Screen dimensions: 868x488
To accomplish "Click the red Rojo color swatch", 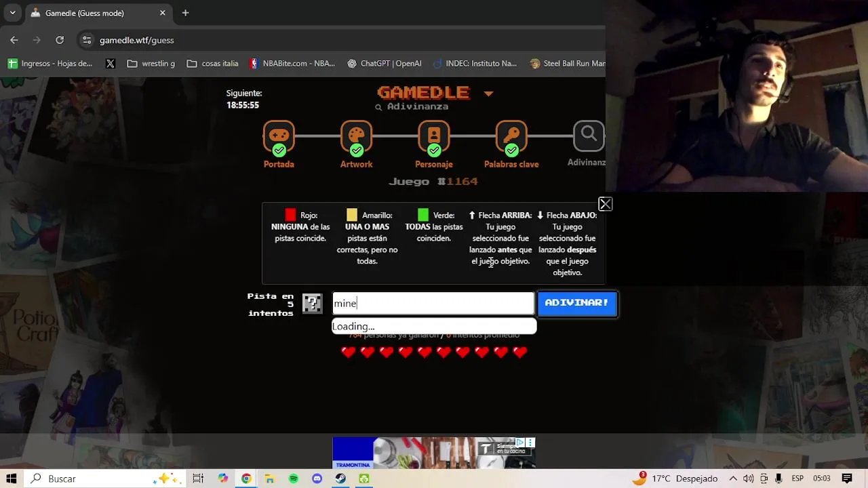I will pyautogui.click(x=290, y=215).
